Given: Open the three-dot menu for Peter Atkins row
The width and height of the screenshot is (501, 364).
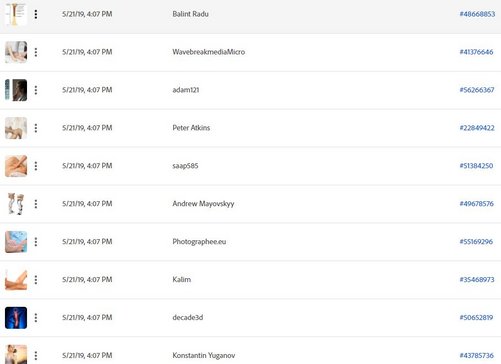Looking at the screenshot, I should (36, 128).
